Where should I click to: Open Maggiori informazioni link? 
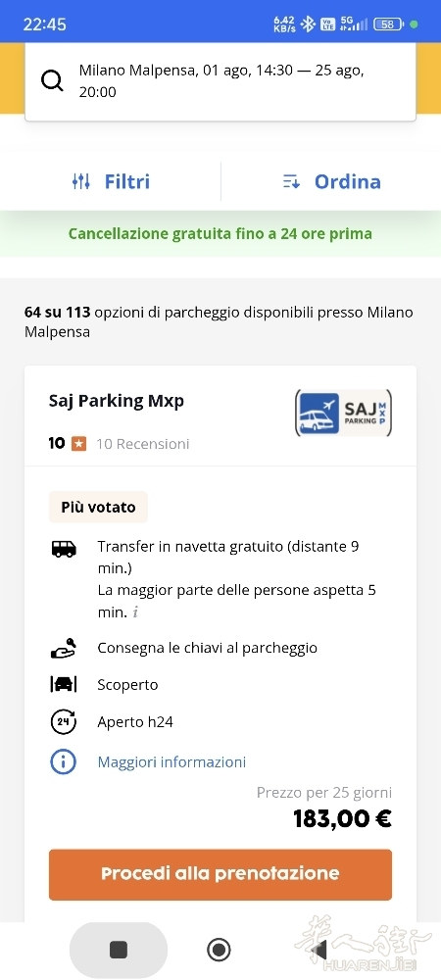(x=171, y=762)
